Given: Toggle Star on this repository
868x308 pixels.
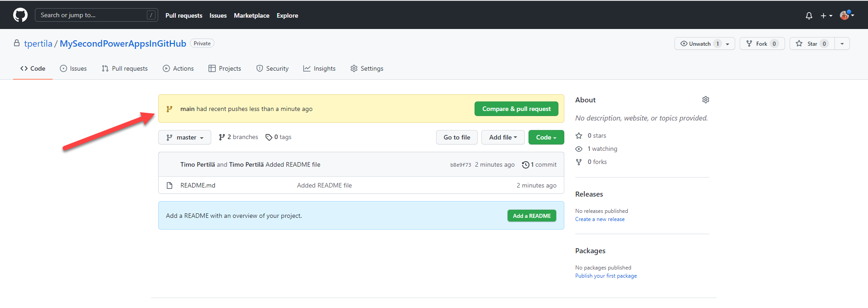Looking at the screenshot, I should 807,44.
